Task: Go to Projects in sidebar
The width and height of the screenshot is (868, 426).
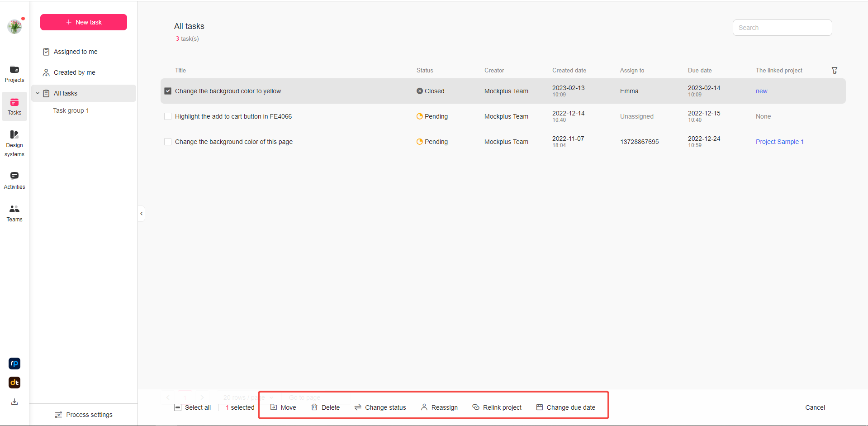Action: pos(14,74)
